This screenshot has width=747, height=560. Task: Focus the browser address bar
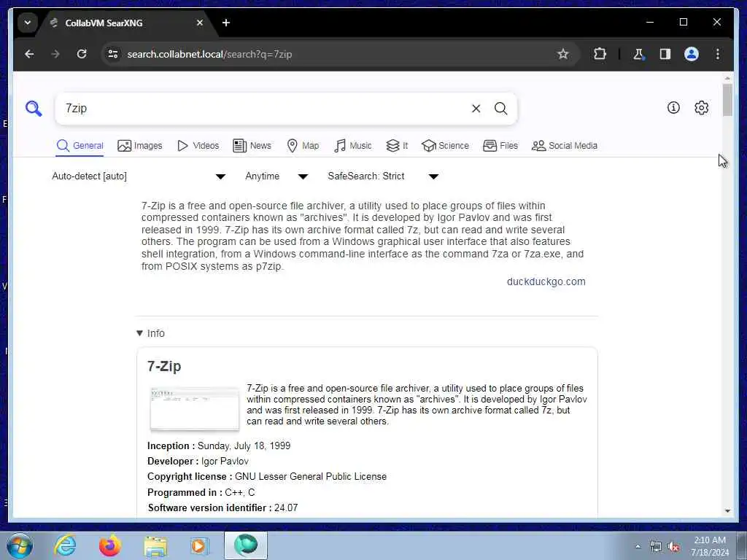tap(333, 54)
